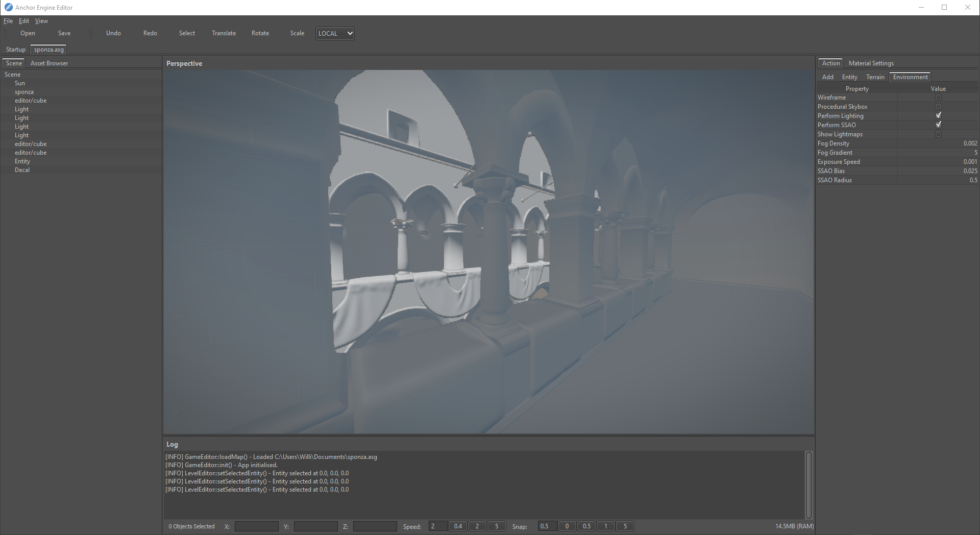Disable the Perform SSAO checkbox
Screen dimensions: 980x535
coord(938,125)
